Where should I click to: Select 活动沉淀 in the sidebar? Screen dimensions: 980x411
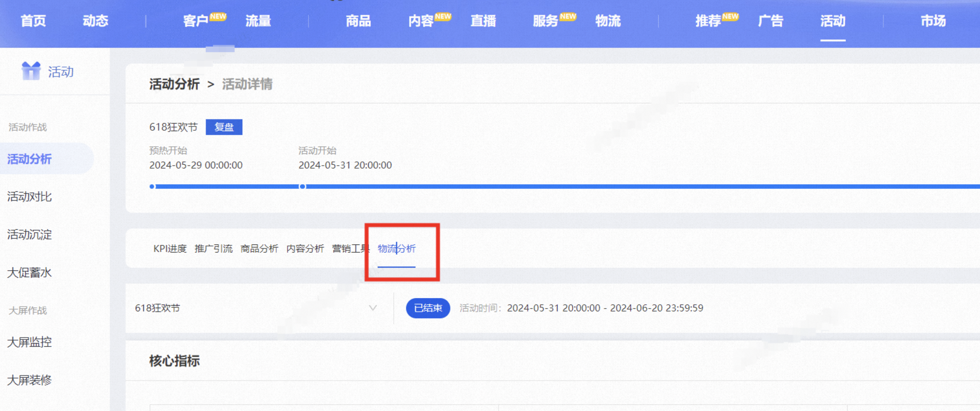29,235
